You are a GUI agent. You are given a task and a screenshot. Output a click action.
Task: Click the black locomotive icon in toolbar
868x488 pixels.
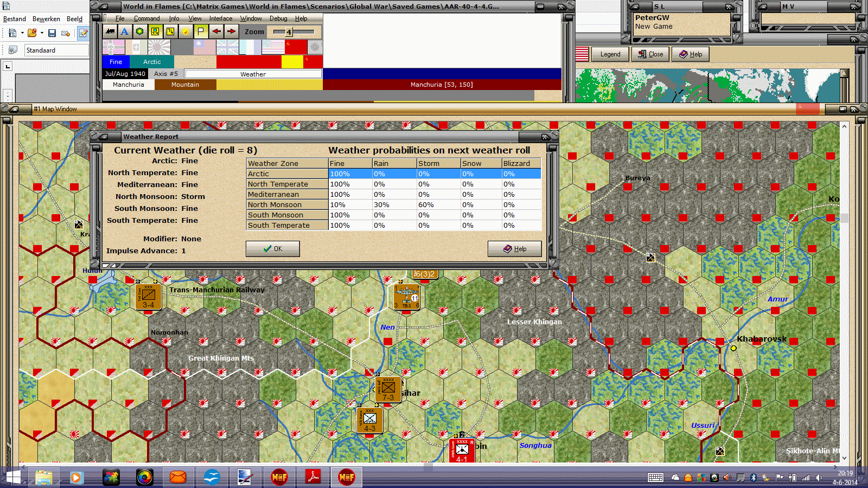[110, 31]
